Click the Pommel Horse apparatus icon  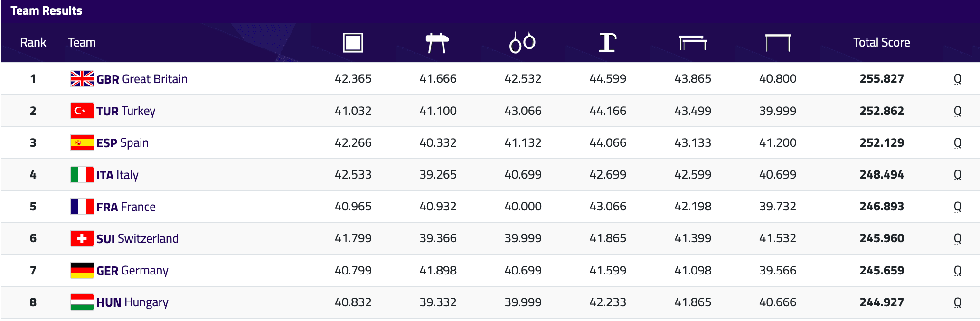437,43
